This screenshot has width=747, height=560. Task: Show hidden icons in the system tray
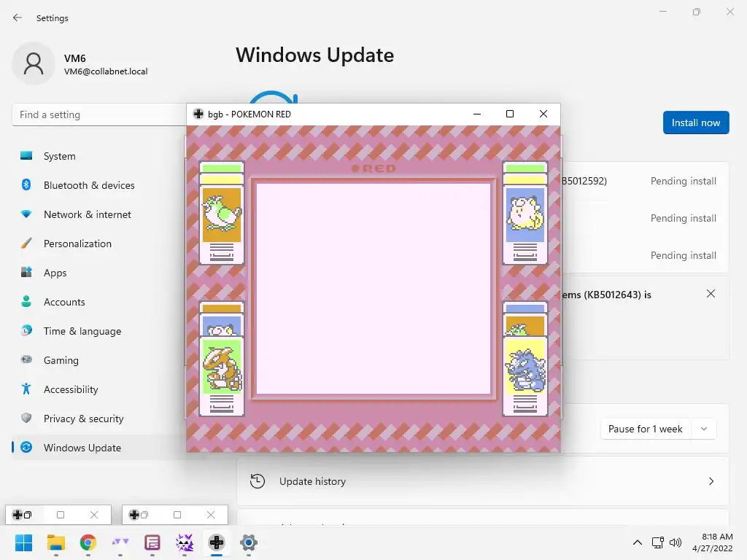(637, 542)
